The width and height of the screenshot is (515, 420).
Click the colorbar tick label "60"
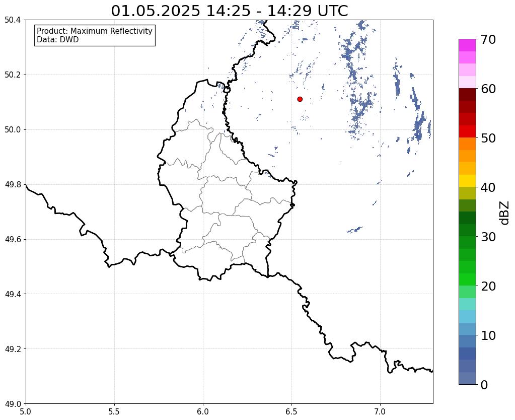(488, 89)
